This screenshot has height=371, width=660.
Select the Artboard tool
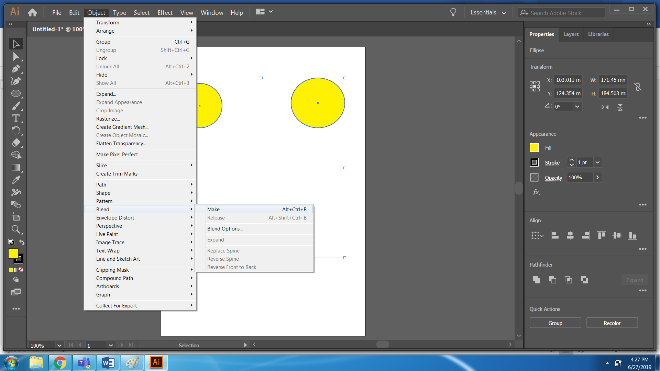[16, 217]
